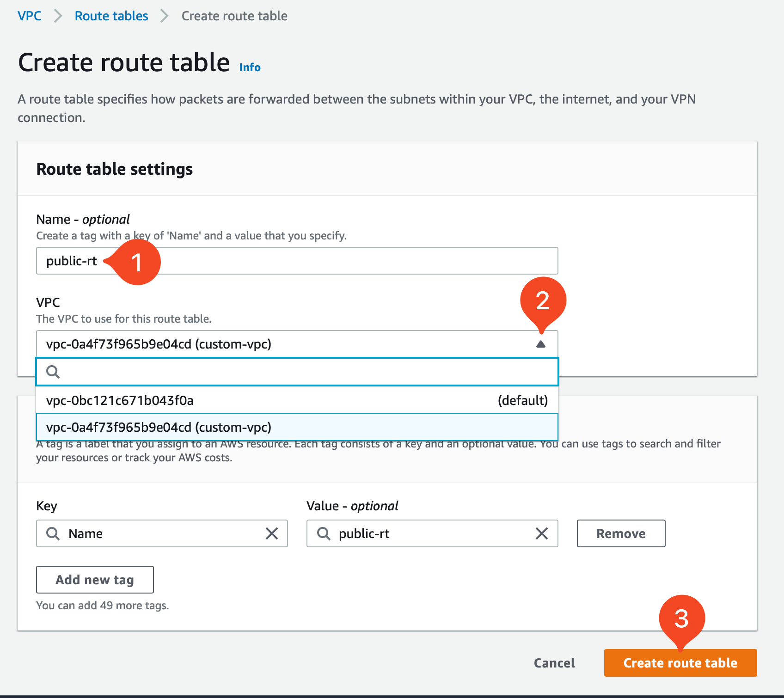Screen dimensions: 784x698
Task: Click the VPC search filter input
Action: (297, 372)
